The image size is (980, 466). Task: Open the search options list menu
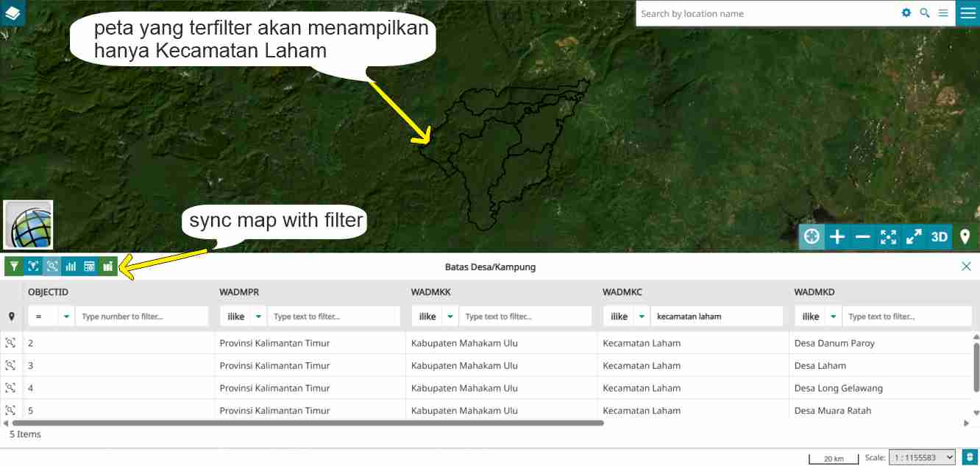click(x=943, y=13)
